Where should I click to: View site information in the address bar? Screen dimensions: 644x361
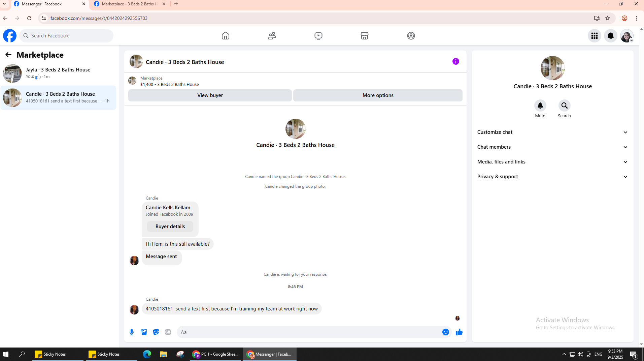coord(43,18)
